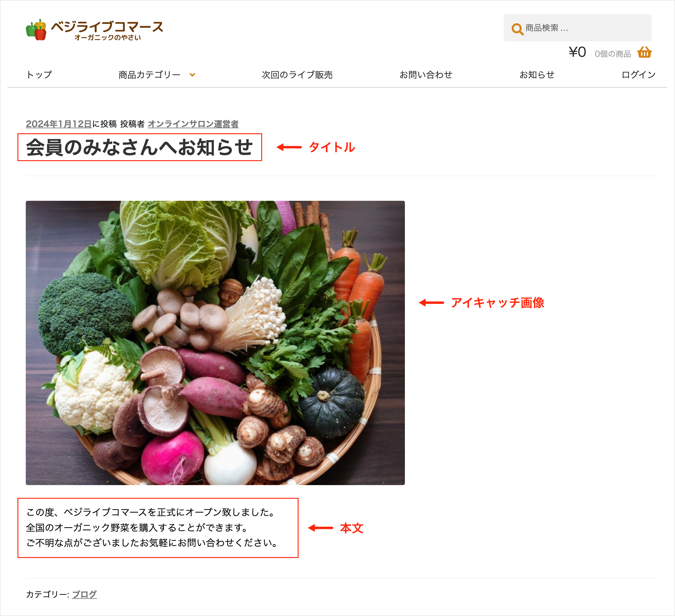Open the お問い合わせ menu item
The width and height of the screenshot is (675, 616).
click(x=426, y=75)
